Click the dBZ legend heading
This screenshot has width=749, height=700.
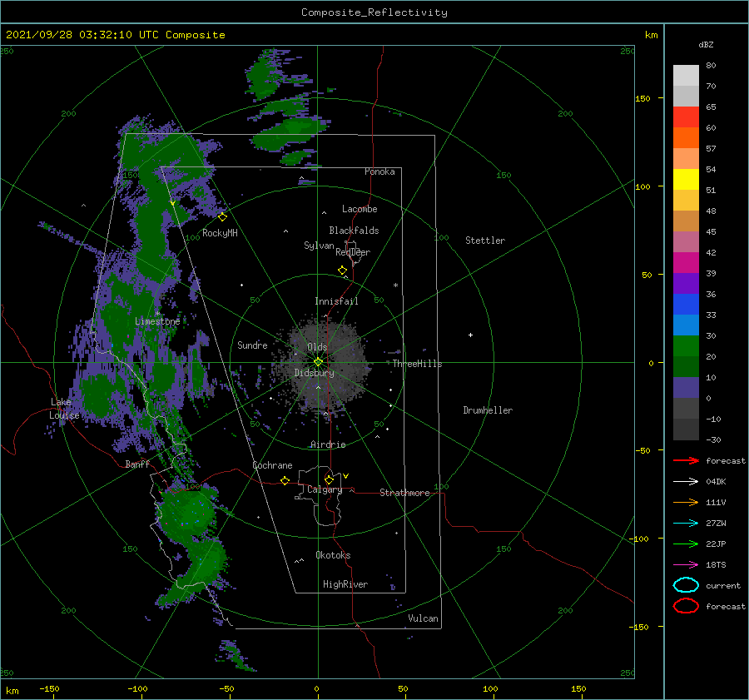(x=706, y=44)
